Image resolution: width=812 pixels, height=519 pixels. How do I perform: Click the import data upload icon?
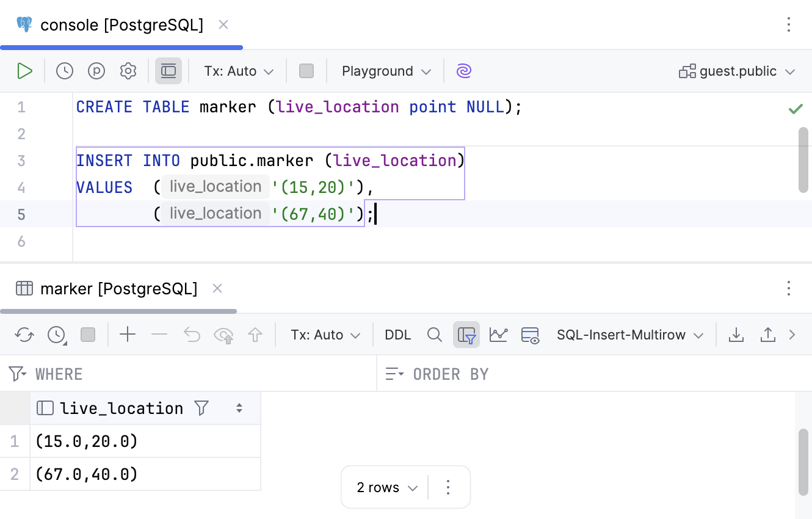click(x=767, y=335)
